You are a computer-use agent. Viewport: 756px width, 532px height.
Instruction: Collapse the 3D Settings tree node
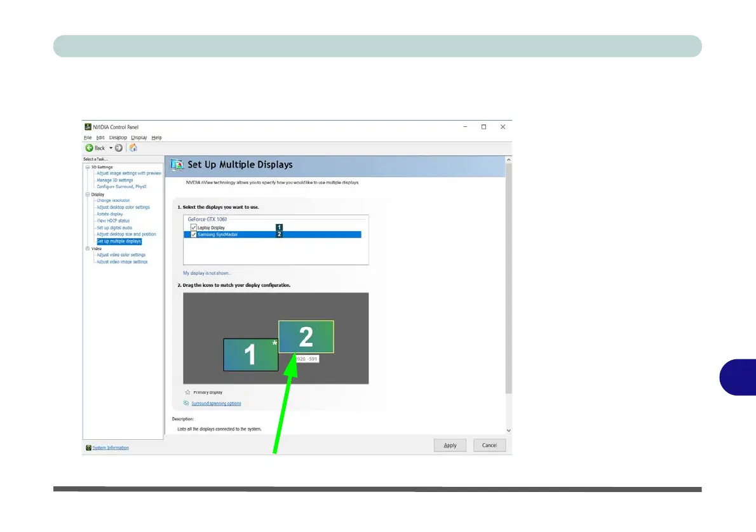(88, 167)
